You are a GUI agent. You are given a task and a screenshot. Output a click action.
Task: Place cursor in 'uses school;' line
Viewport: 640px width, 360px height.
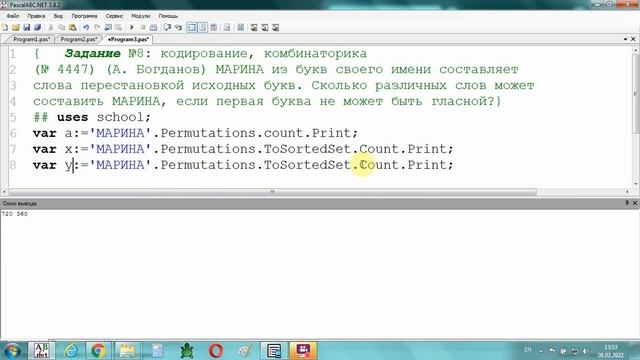point(92,117)
